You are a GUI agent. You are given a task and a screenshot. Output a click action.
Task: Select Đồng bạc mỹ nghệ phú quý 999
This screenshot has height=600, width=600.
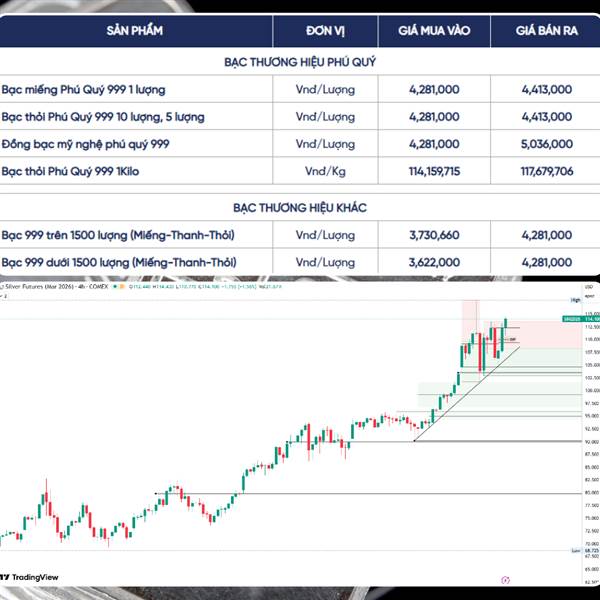(300, 144)
